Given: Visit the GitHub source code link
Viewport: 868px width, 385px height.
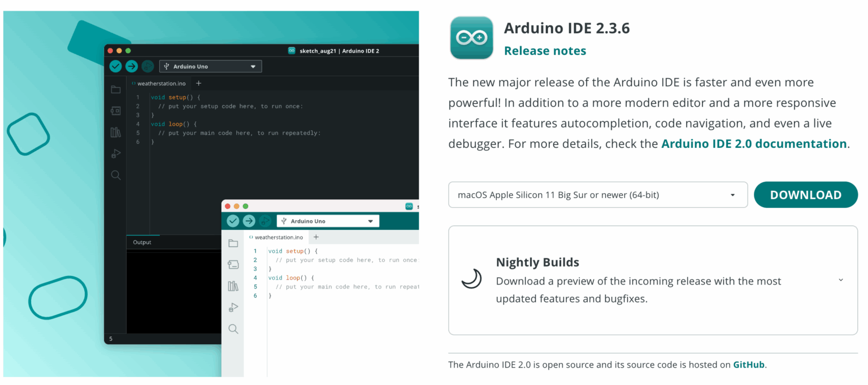Looking at the screenshot, I should [x=748, y=365].
